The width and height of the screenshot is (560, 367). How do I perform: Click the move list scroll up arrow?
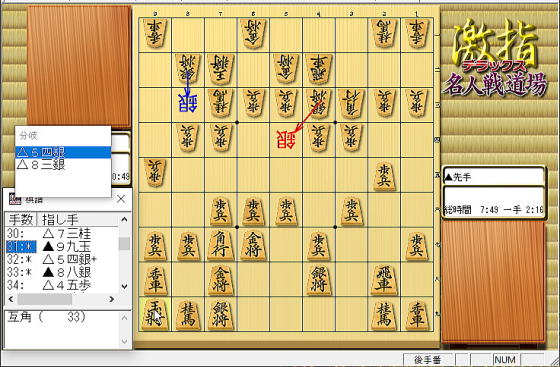(124, 219)
